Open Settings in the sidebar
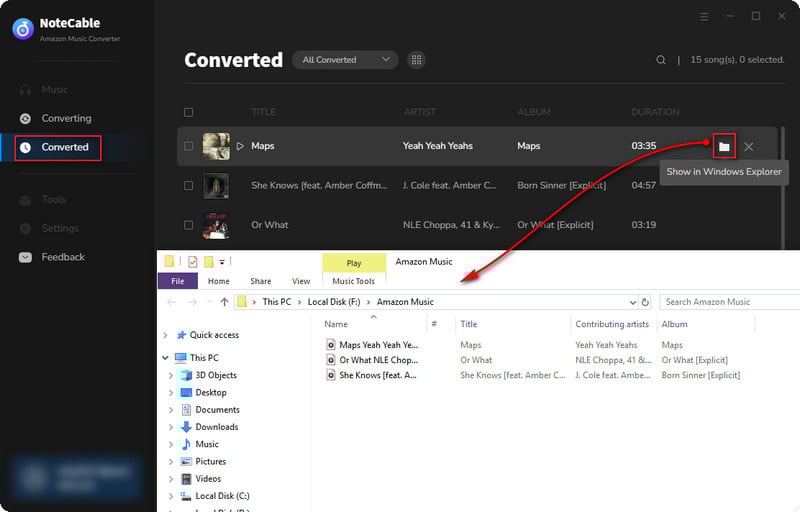 (49, 228)
